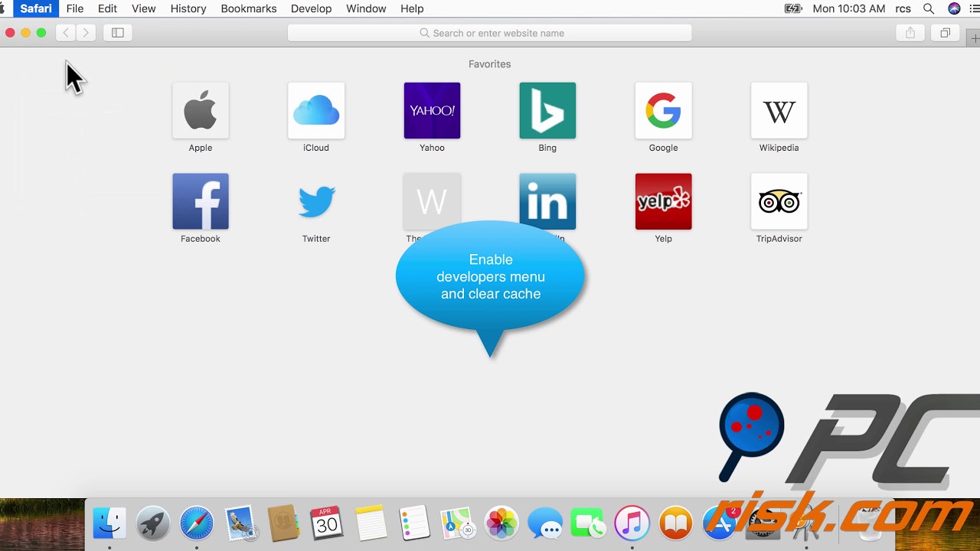Focus the Search or enter website name field
This screenshot has height=551, width=980.
490,33
